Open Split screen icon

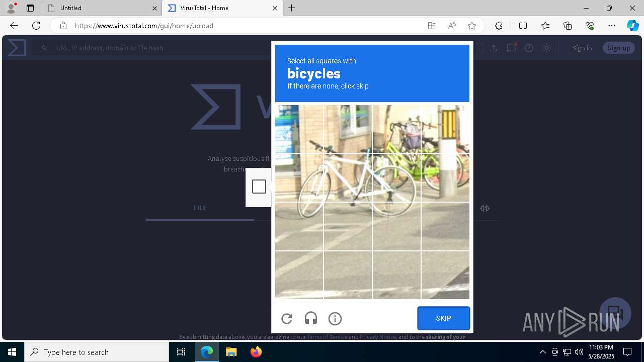(x=523, y=26)
